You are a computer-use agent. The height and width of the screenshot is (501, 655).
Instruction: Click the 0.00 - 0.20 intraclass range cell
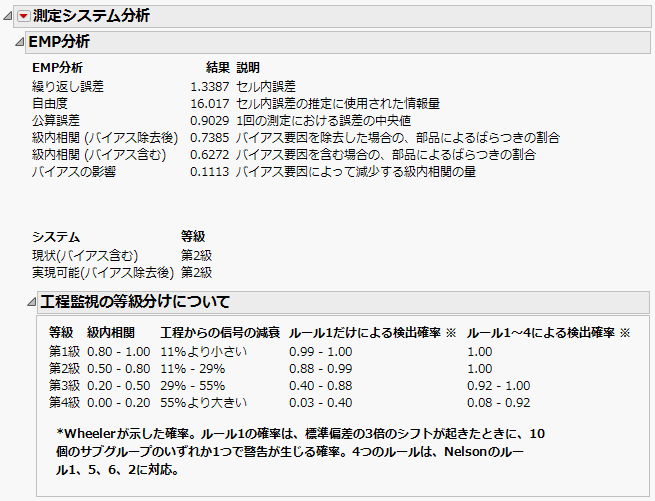tap(119, 403)
